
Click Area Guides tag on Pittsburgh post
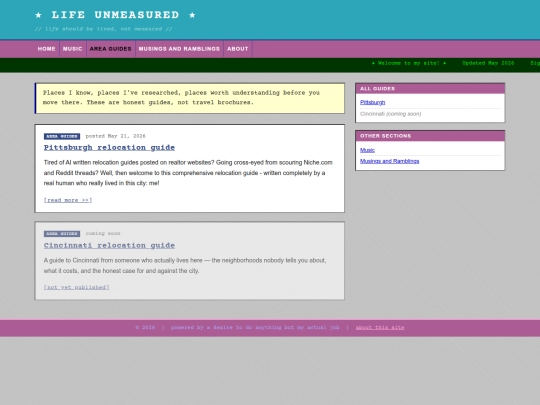point(62,136)
